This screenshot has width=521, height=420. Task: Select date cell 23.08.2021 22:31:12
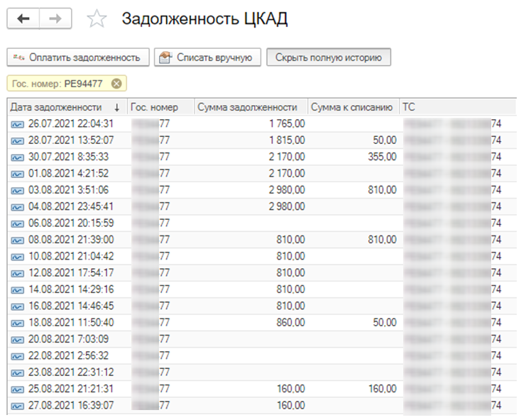[71, 372]
